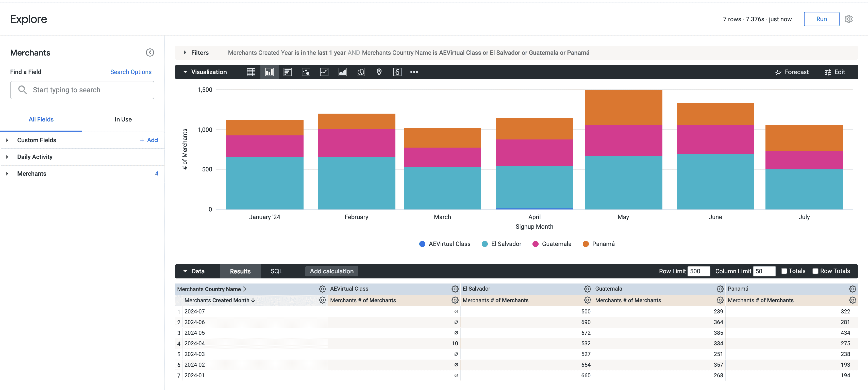Image resolution: width=868 pixels, height=390 pixels.
Task: Open Search Options link
Action: click(x=131, y=72)
